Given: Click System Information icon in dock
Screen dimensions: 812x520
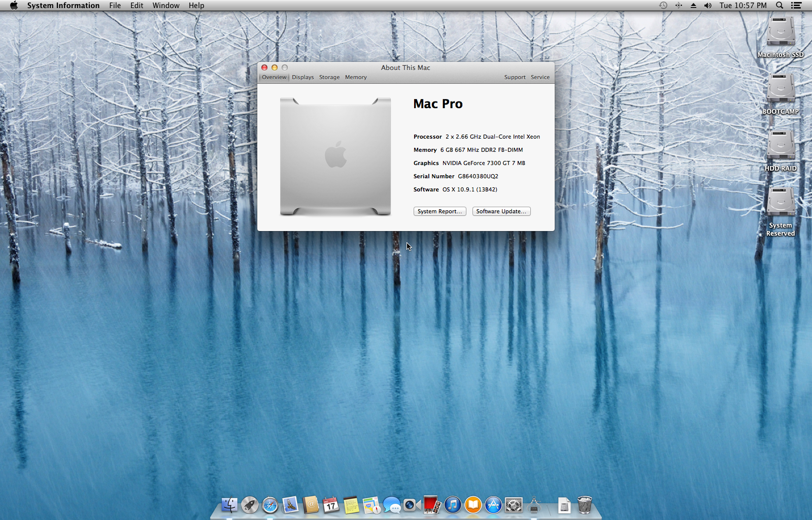Looking at the screenshot, I should point(534,505).
